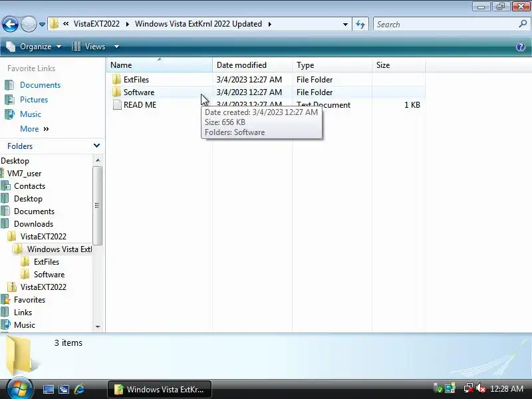Screen dimensions: 532x399
Task: Open Music in Favorite Links
Action: coord(31,114)
